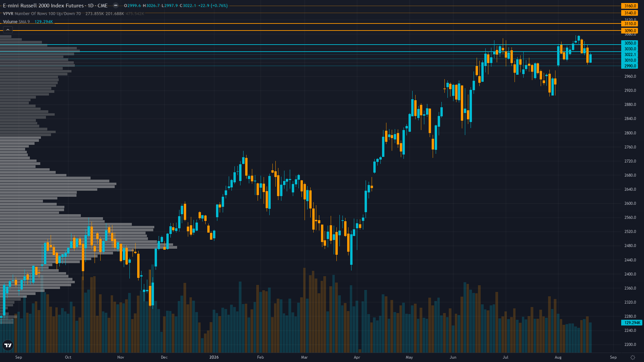
Task: Click the Volume SMA value 129.294K in legend
Action: 44,22
